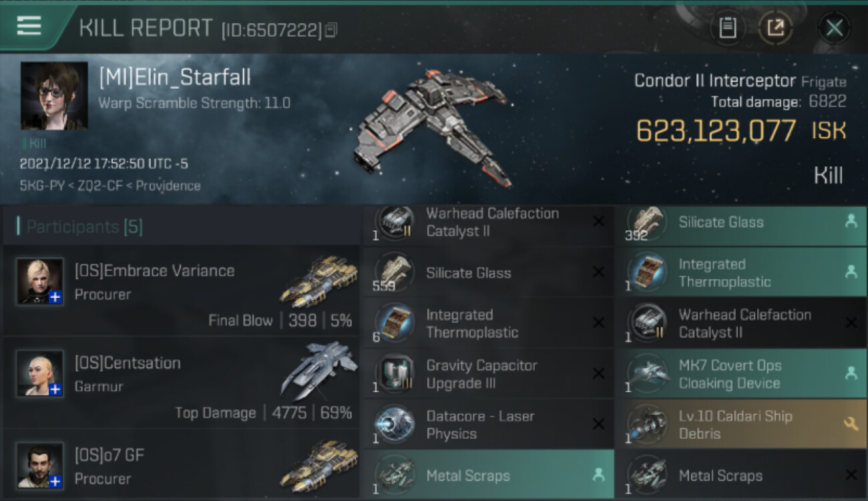Image resolution: width=868 pixels, height=501 pixels.
Task: Select Elin_Starfall's character portrait
Action: [54, 96]
